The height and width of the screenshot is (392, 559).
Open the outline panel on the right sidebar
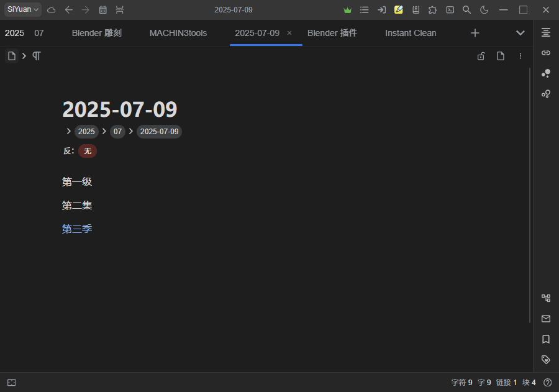[545, 32]
